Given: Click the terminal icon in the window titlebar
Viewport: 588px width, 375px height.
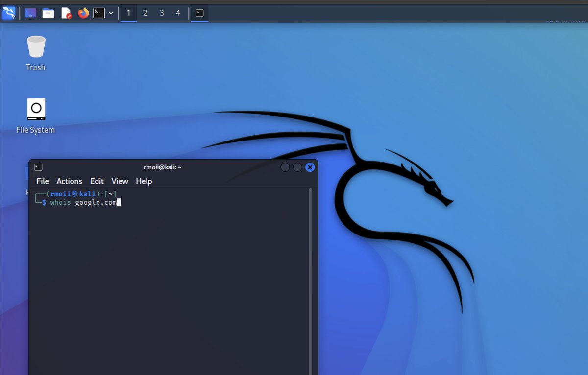Looking at the screenshot, I should point(39,167).
